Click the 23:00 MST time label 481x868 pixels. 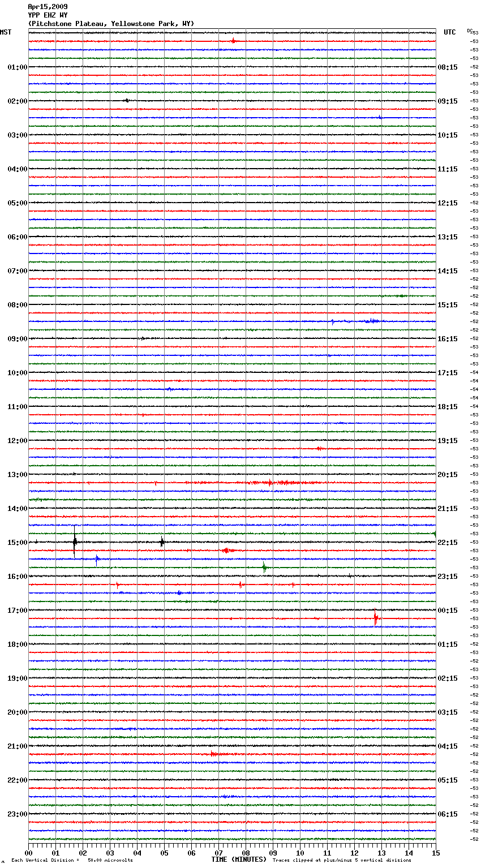[17, 814]
